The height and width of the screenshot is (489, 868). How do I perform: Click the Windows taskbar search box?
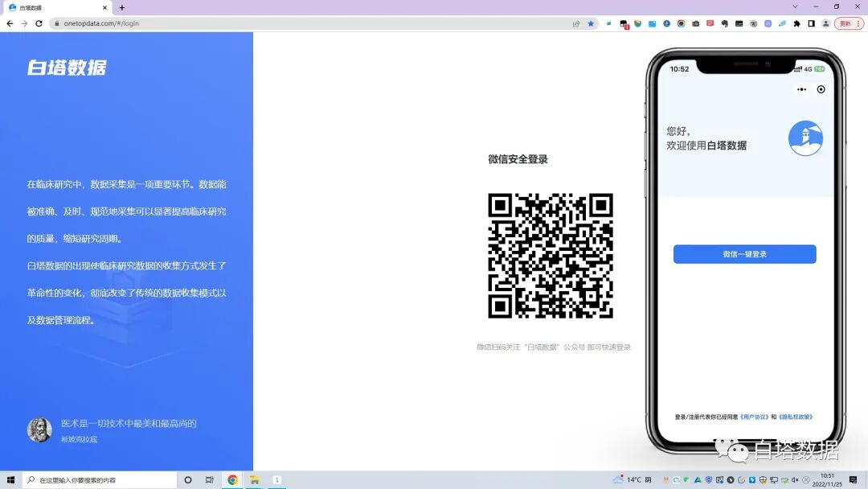100,480
